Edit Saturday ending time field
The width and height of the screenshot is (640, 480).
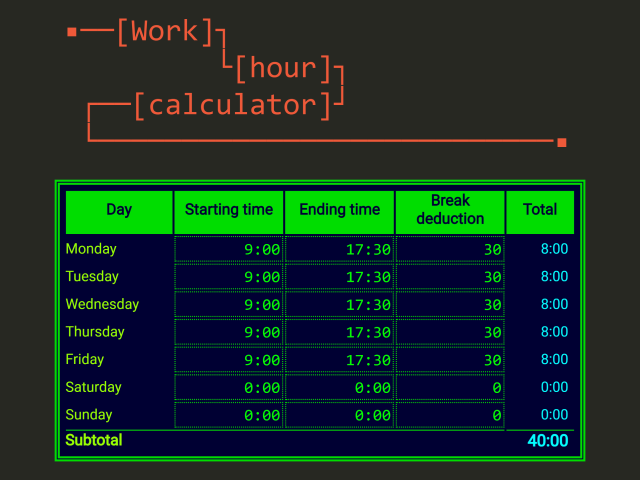tap(339, 387)
